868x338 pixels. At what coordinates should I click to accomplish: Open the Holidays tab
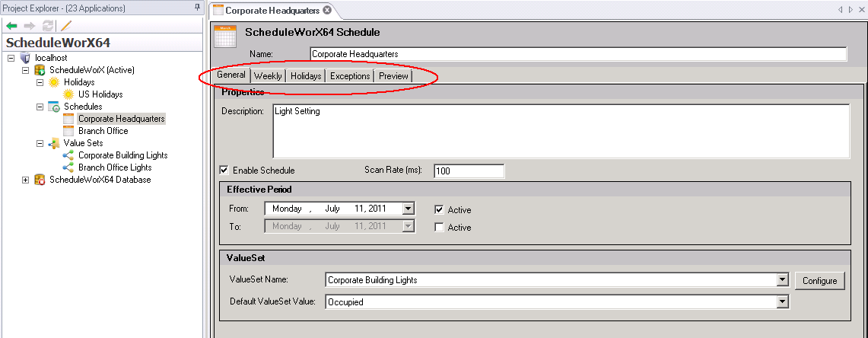(x=306, y=76)
